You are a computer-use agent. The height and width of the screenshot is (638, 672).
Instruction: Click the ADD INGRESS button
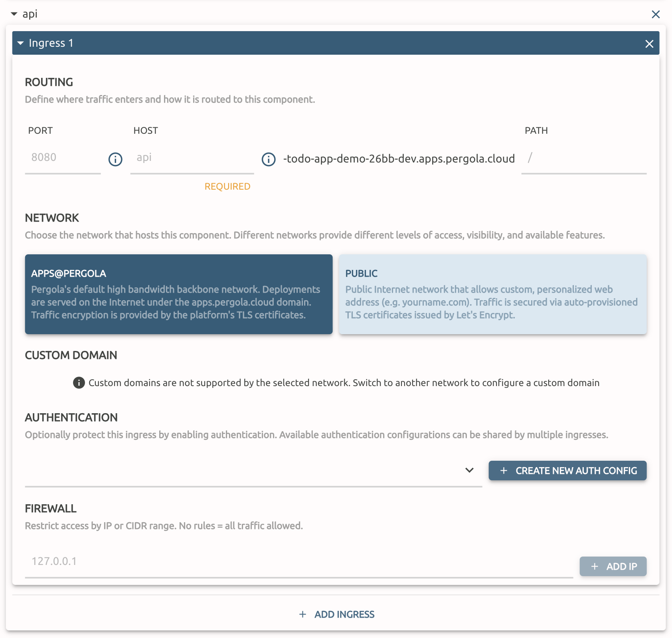[x=336, y=614]
